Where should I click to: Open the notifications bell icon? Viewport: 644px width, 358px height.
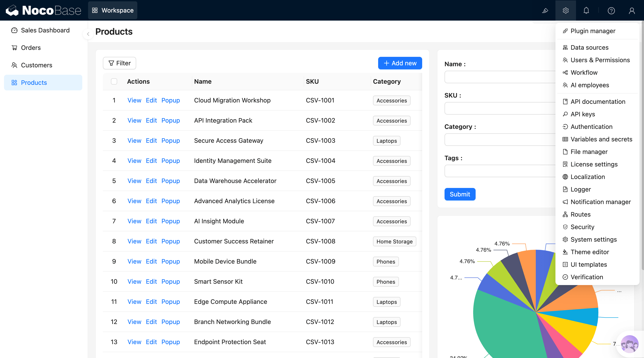586,11
